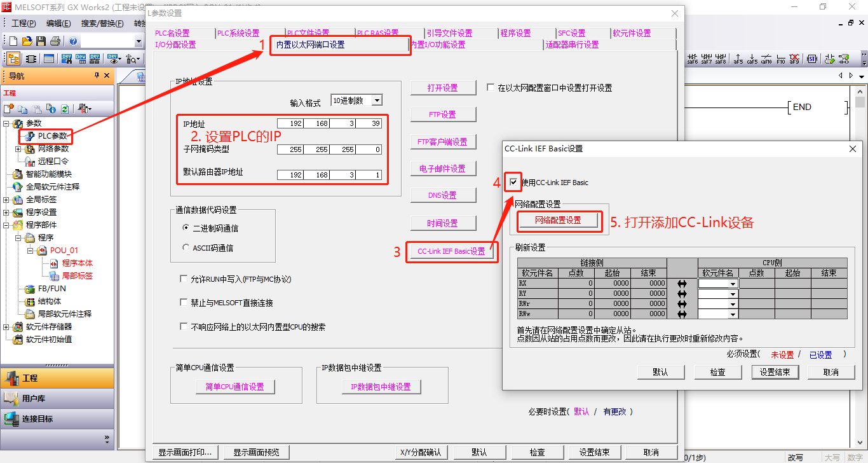This screenshot has height=463, width=868.
Task: Click the X/Y分配确认 button
Action: coord(420,452)
